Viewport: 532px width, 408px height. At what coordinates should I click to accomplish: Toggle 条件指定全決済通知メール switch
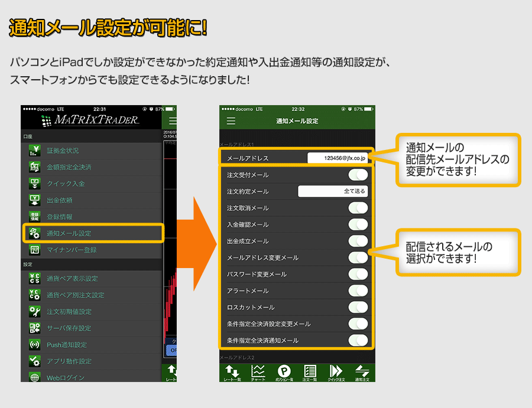coord(358,340)
